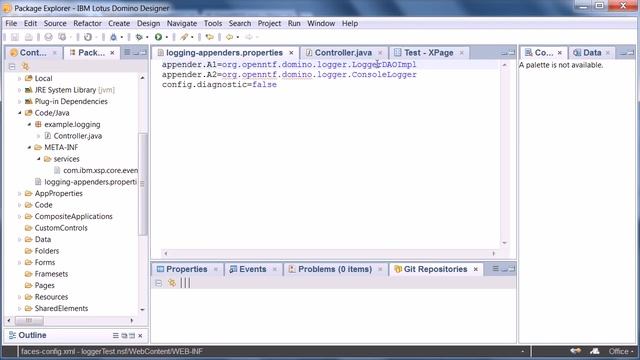This screenshot has width=640, height=360.
Task: Click the clock icon in the toolbar
Action: (x=88, y=37)
